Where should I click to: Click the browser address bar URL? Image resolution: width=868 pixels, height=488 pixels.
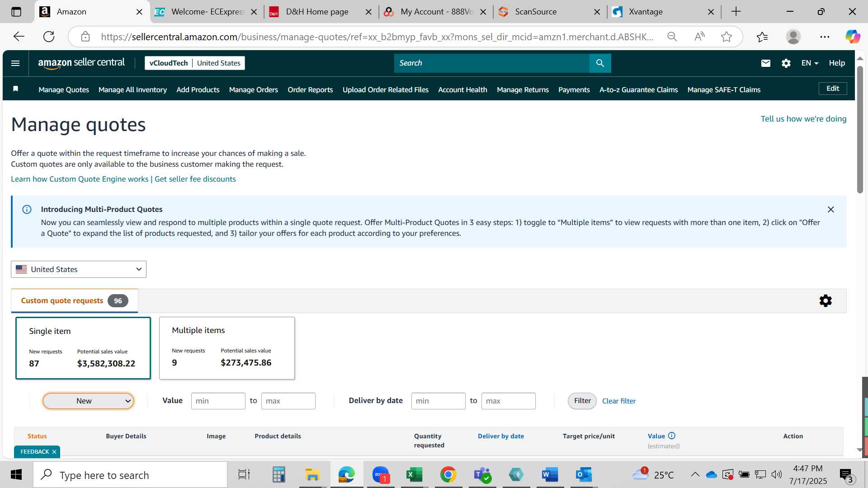[x=377, y=37]
